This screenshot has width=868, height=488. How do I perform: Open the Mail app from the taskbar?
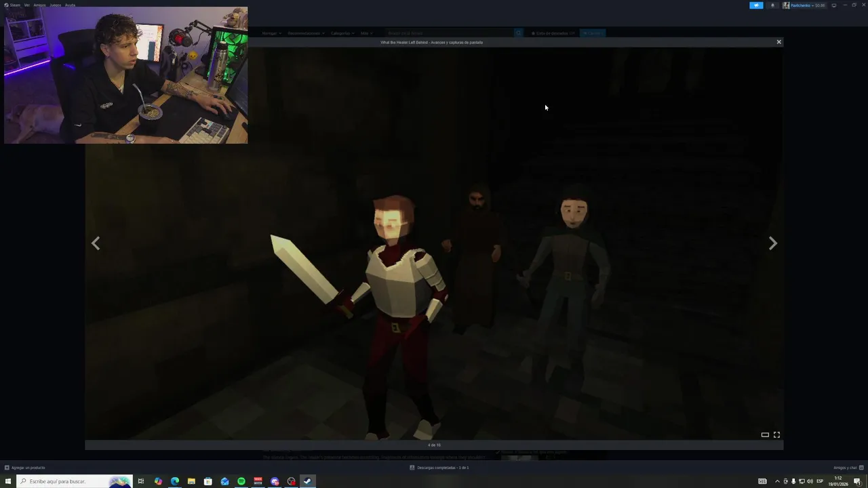click(x=224, y=481)
